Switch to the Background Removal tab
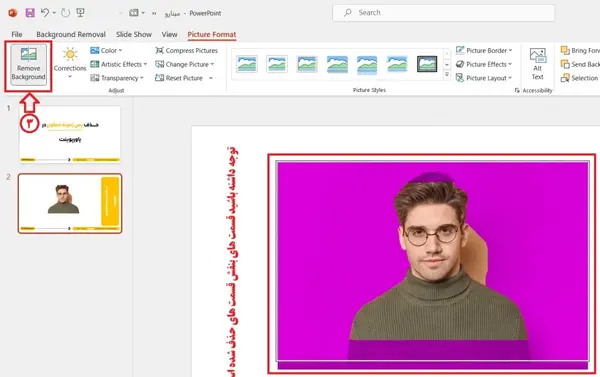This screenshot has height=377, width=600. point(71,34)
